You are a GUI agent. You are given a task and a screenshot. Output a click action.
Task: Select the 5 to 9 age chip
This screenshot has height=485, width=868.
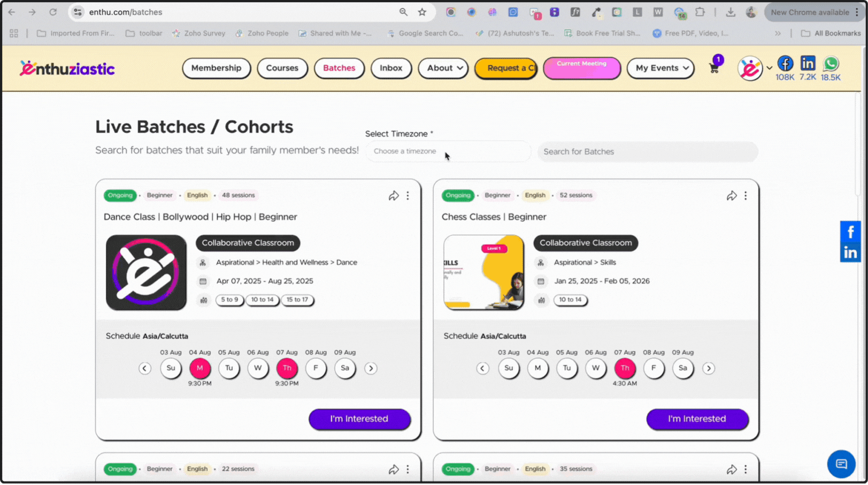click(229, 300)
